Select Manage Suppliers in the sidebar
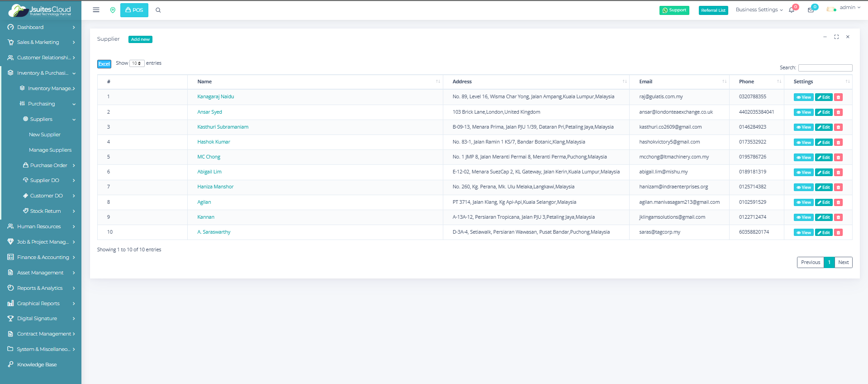This screenshot has width=868, height=384. click(50, 150)
